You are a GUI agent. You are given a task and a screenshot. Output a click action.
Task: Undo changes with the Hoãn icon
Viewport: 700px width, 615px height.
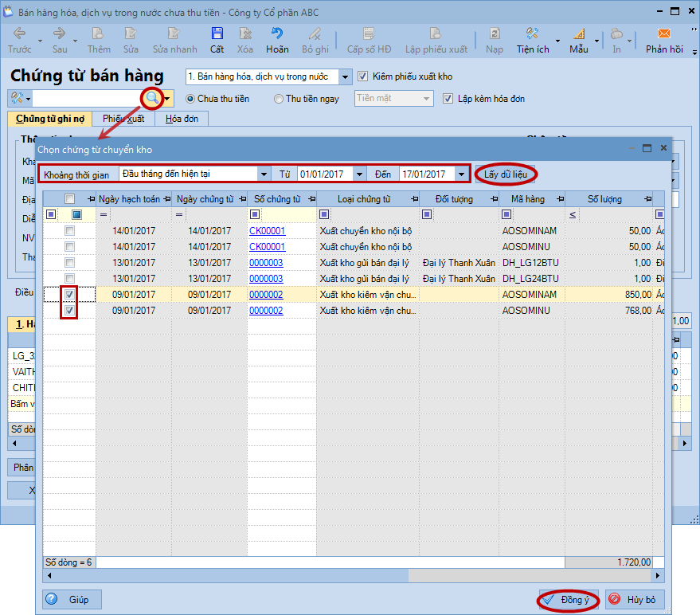pyautogui.click(x=277, y=33)
